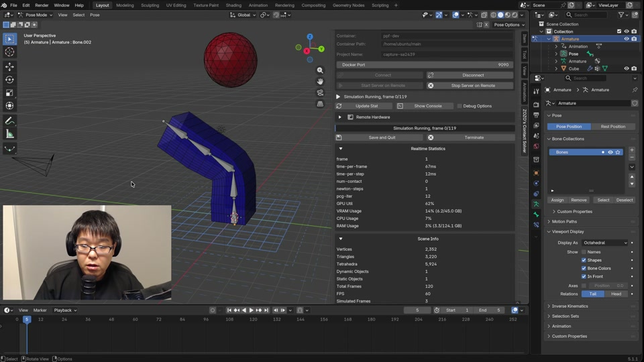Image resolution: width=644 pixels, height=362 pixels.
Task: Switch to the Sculpting workspace tab
Action: [x=150, y=5]
